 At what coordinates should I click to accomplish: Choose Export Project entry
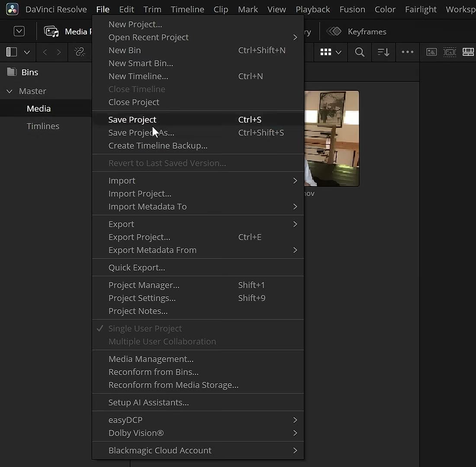(198, 237)
